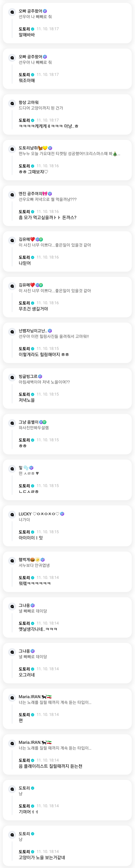This screenshot has height=868, width=135.
Task: Click the 도토리 name above ㅎㅎ 그때보쟈 reply
Action: pyautogui.click(x=24, y=166)
